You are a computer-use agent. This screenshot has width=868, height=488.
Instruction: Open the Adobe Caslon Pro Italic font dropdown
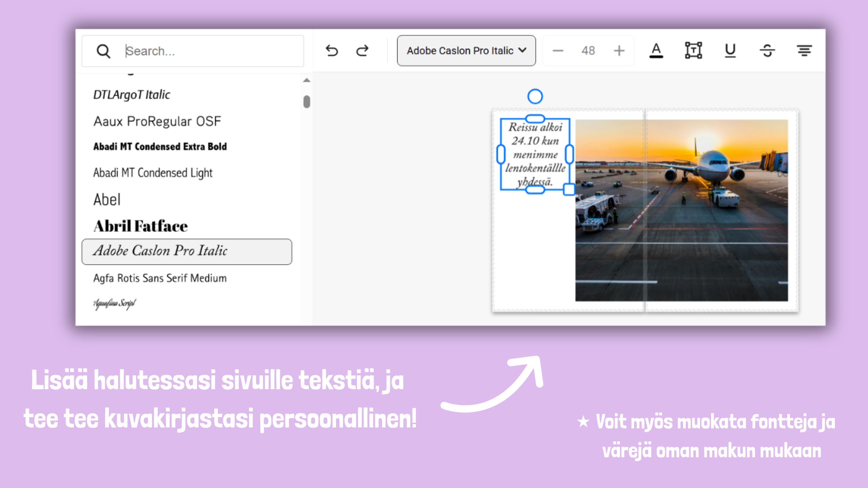[466, 51]
